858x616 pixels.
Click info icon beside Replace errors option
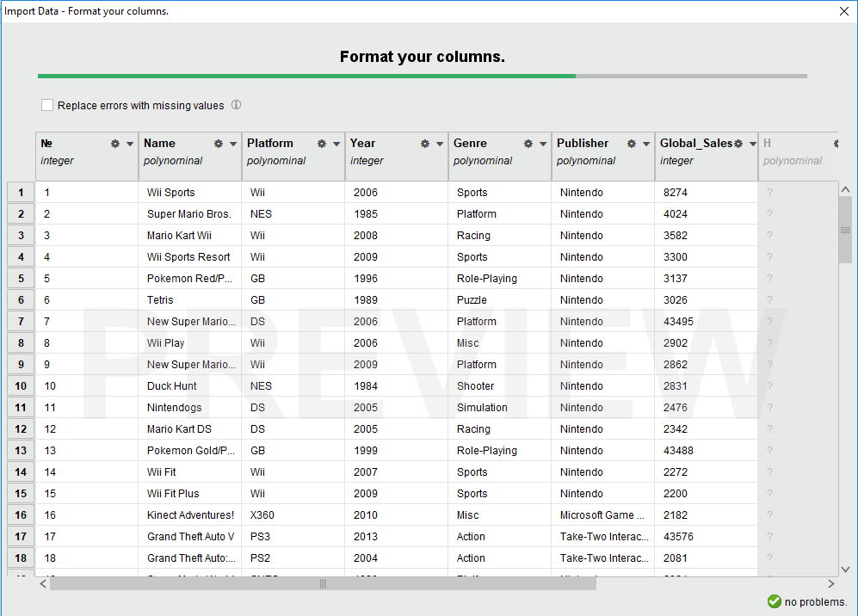pos(236,104)
